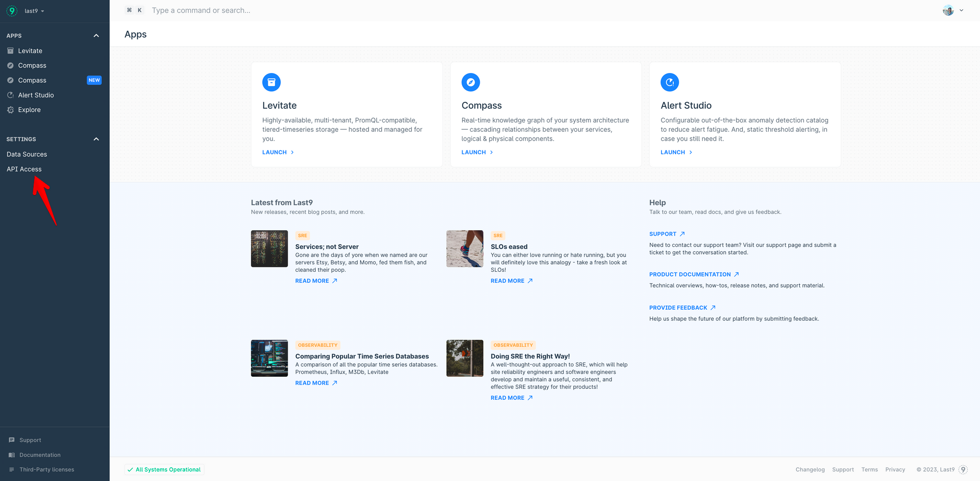Open Support link in sidebar footer
This screenshot has height=481, width=980.
(x=30, y=440)
